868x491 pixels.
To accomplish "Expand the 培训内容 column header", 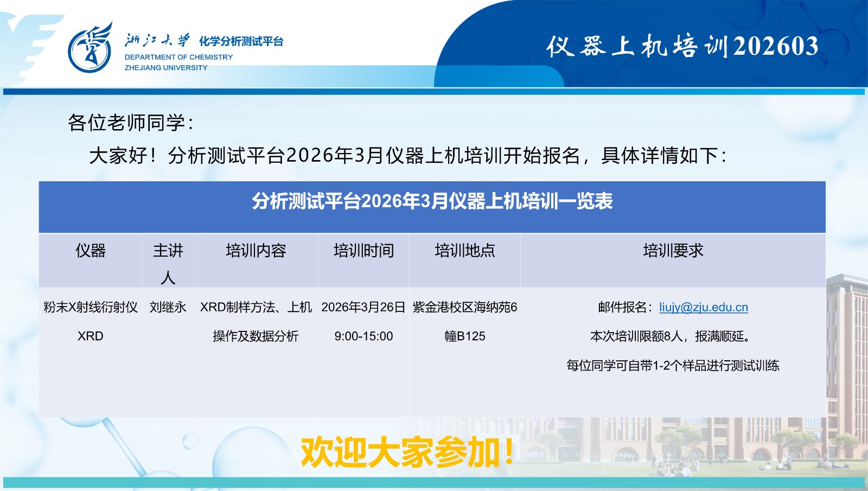I will point(256,251).
